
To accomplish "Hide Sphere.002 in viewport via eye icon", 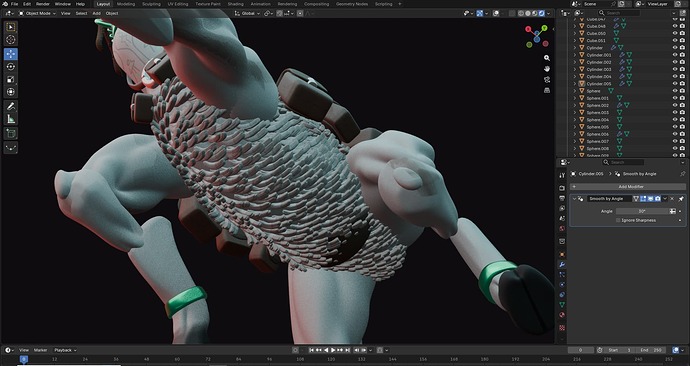I will click(675, 105).
